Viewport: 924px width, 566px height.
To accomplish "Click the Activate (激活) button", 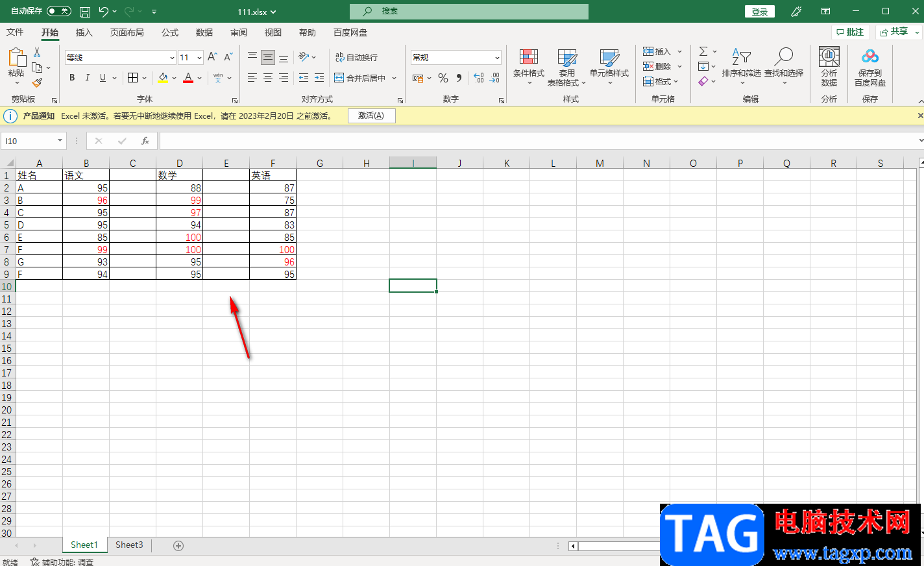I will 371,116.
